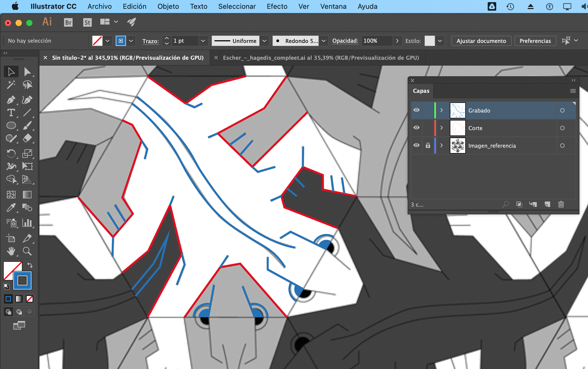Select the Shape Builder tool

click(x=11, y=179)
